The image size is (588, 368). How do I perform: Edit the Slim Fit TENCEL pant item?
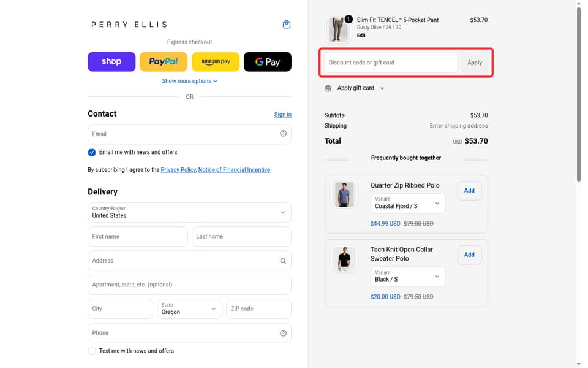[x=361, y=36]
